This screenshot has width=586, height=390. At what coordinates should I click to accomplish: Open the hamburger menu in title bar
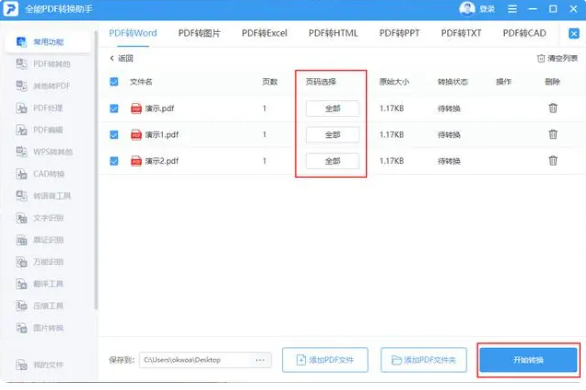pyautogui.click(x=512, y=9)
